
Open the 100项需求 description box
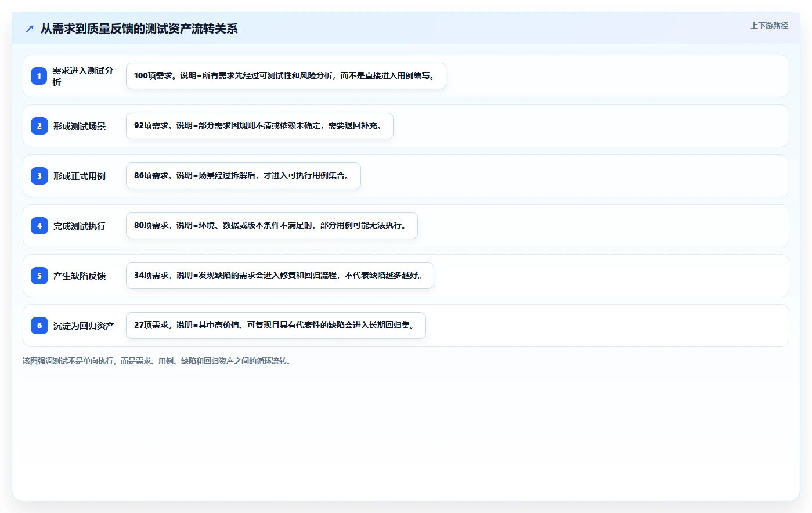[286, 76]
